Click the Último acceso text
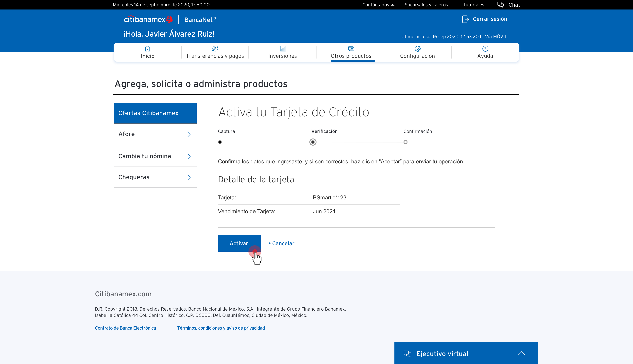Viewport: 633px width, 364px height. (x=454, y=37)
